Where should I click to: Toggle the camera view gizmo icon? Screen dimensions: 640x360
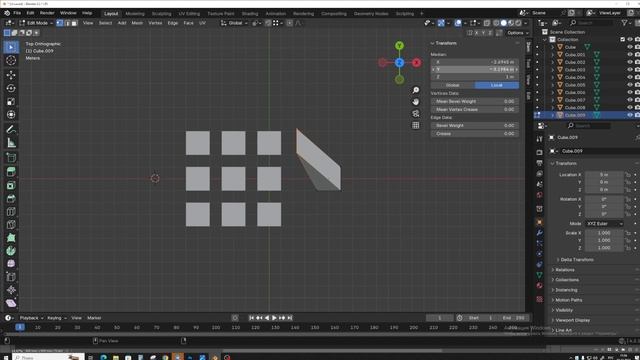pyautogui.click(x=416, y=114)
